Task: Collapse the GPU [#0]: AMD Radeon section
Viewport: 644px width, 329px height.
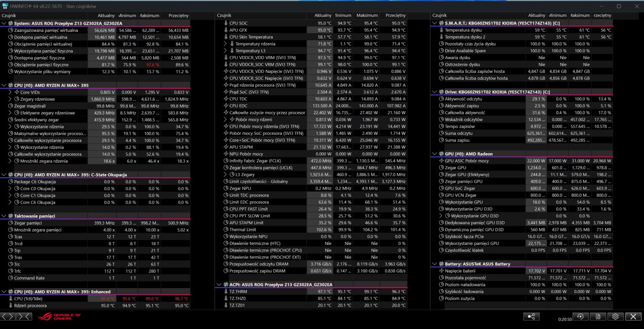Action: [435, 154]
